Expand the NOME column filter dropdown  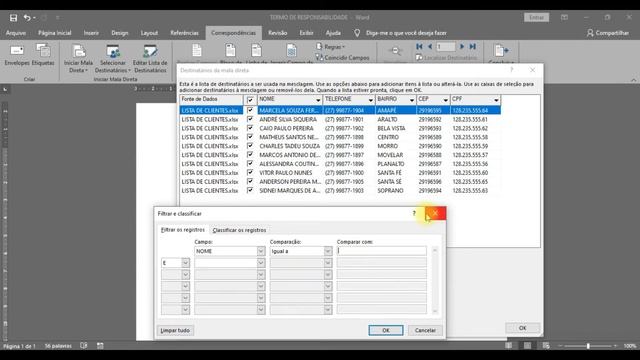pyautogui.click(x=318, y=100)
